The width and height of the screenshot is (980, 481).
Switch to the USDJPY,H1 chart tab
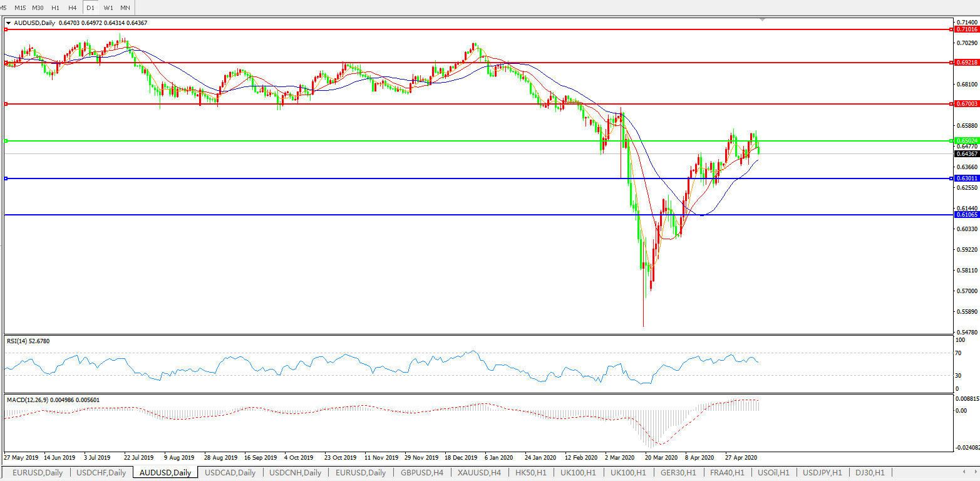coord(822,473)
